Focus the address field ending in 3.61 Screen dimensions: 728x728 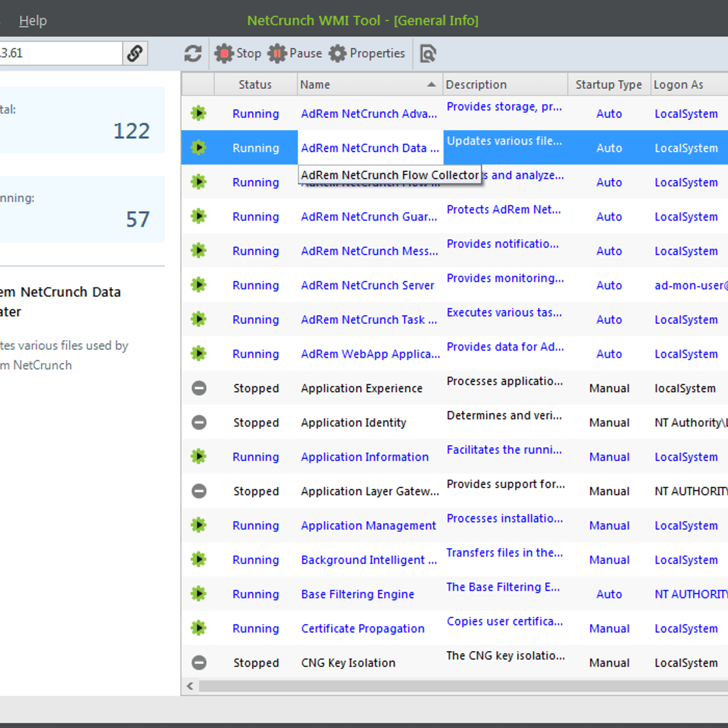61,53
